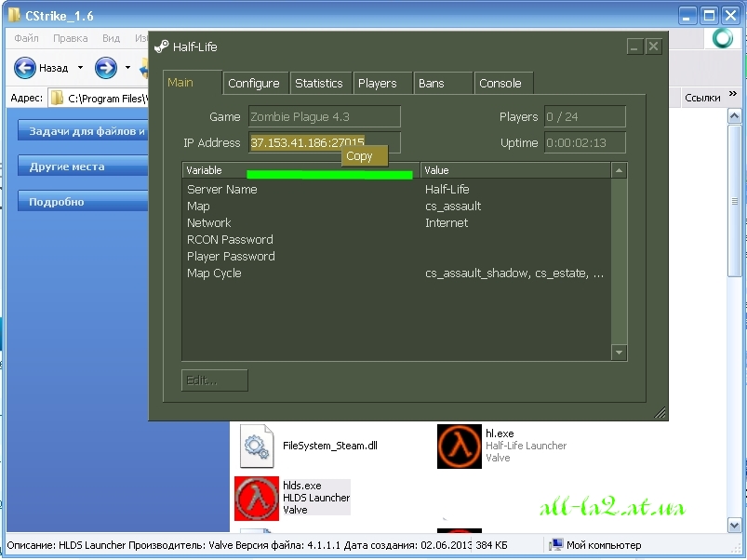Click the Explorer scroll down arrow
The width and height of the screenshot is (747, 560).
pyautogui.click(x=734, y=526)
